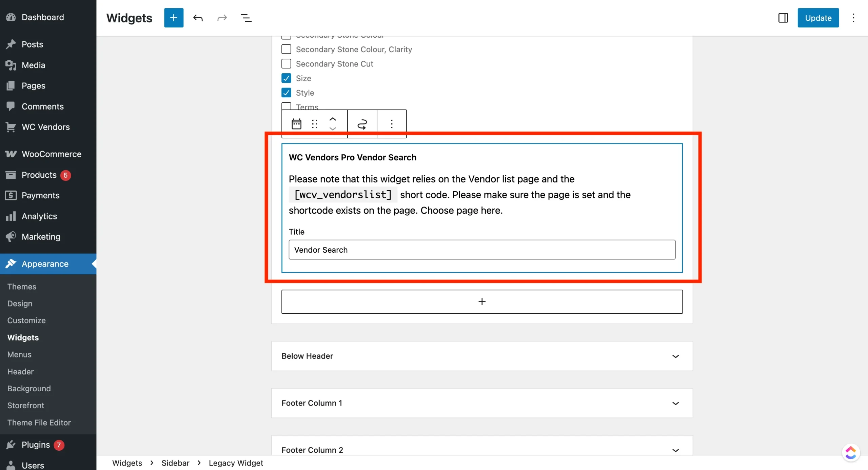Open the top-right Options three-dots menu

853,18
